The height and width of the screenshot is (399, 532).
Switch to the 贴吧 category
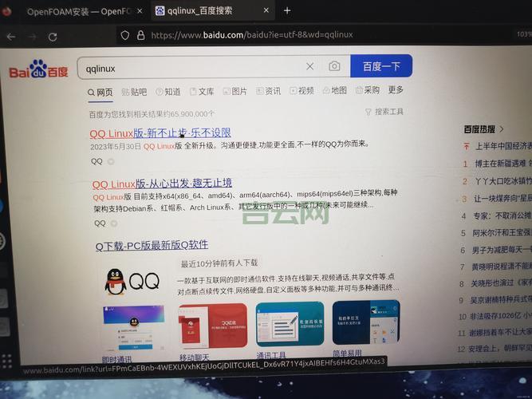coord(134,92)
